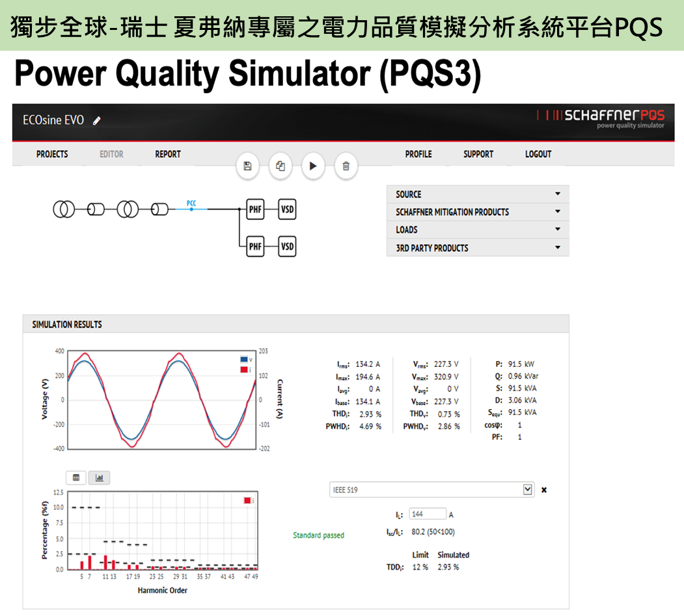Click the blue PCC node on the line

click(191, 209)
